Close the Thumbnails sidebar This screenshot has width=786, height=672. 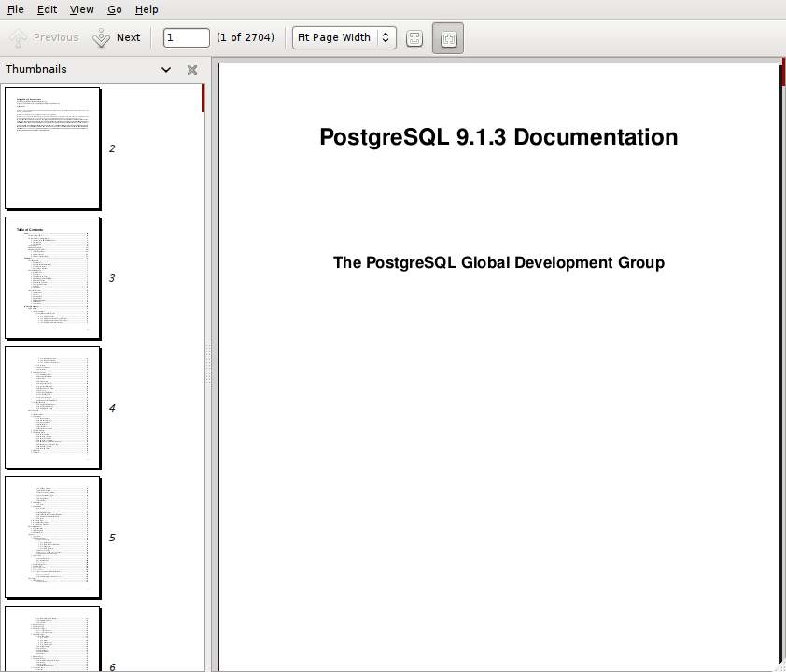tap(192, 70)
